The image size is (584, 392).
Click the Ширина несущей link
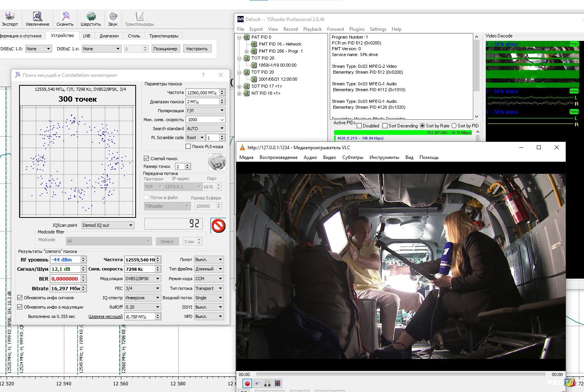(x=105, y=316)
